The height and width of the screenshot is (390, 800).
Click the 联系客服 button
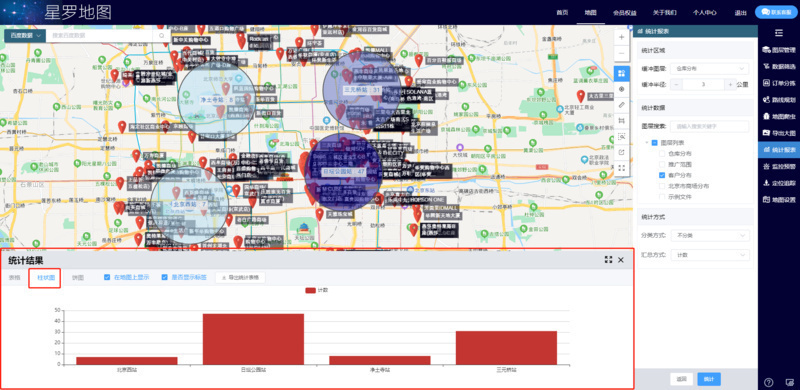[776, 12]
